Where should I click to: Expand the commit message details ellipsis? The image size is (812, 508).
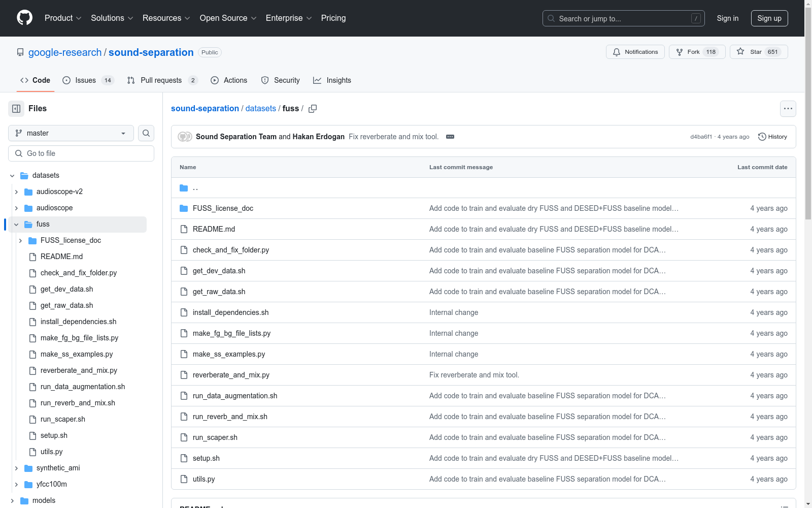click(450, 137)
